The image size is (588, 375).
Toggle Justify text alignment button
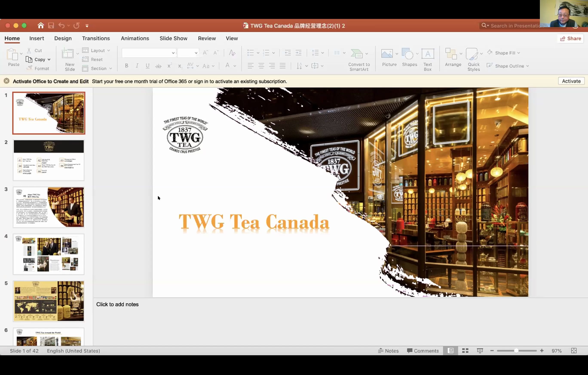coord(283,66)
